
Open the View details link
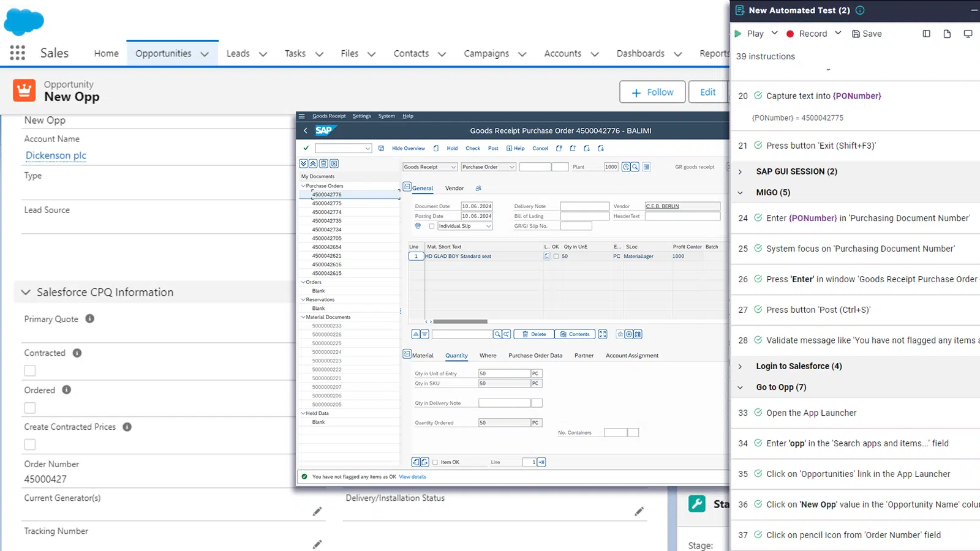pos(413,477)
